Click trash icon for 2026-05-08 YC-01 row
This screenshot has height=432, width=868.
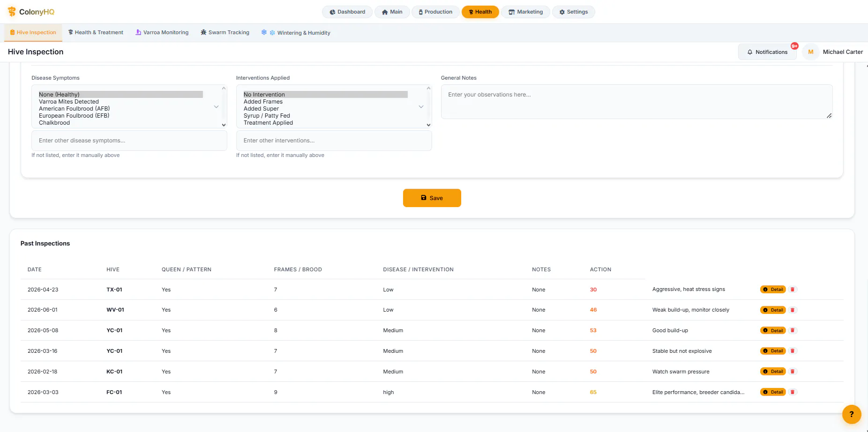[x=793, y=331]
